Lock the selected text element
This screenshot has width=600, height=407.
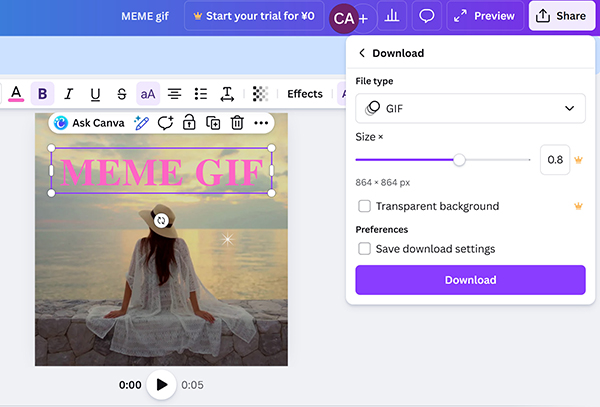pyautogui.click(x=189, y=123)
